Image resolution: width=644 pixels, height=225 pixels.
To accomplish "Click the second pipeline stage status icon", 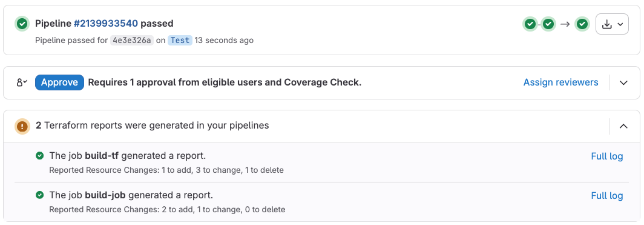I will (548, 24).
